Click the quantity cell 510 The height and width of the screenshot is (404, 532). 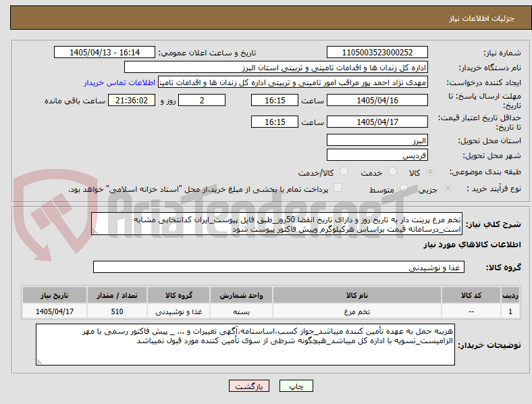point(117,311)
